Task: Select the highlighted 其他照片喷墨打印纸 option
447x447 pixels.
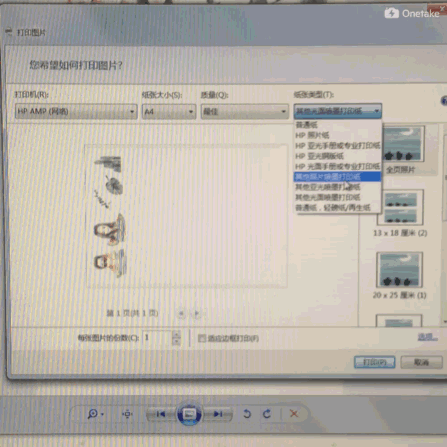Action: click(x=337, y=176)
